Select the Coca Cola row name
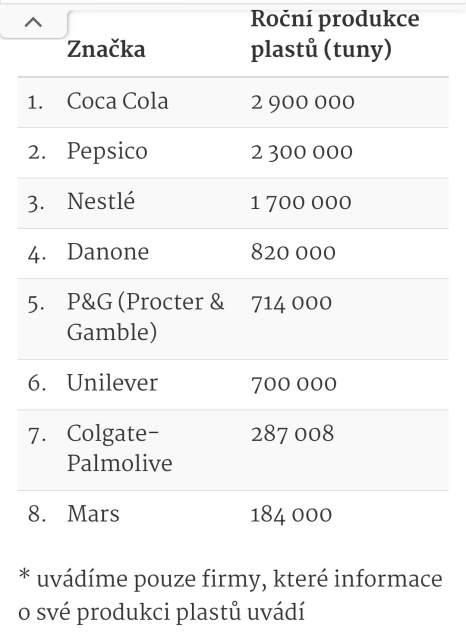 tap(118, 101)
